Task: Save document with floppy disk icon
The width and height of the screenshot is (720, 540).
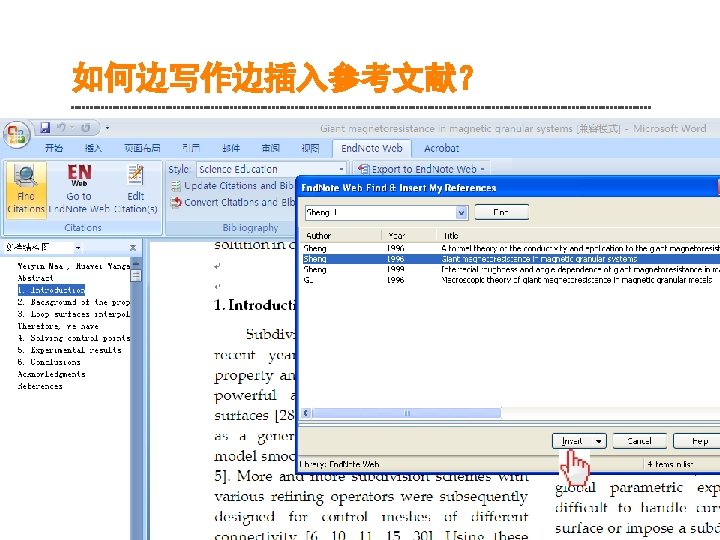Action: 45,127
